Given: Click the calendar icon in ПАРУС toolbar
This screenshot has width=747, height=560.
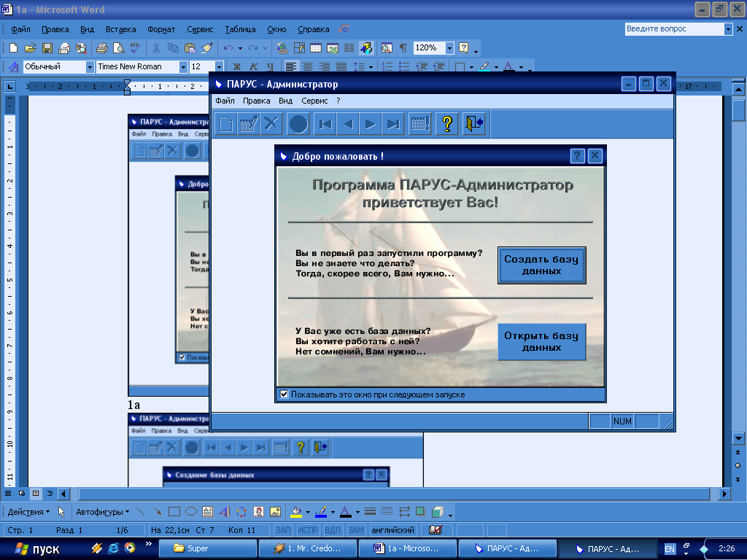Looking at the screenshot, I should (x=420, y=124).
